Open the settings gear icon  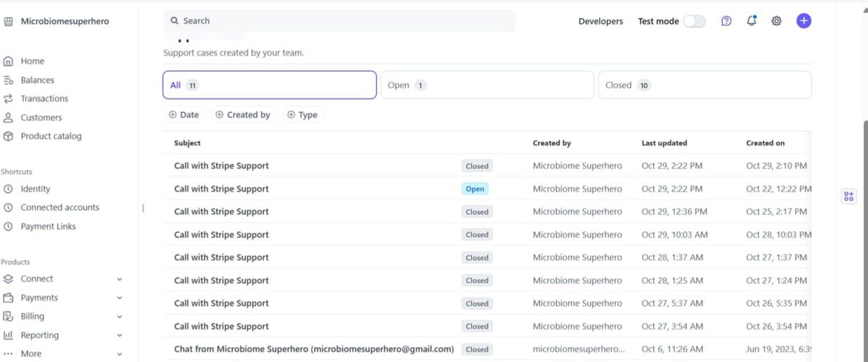(x=776, y=21)
